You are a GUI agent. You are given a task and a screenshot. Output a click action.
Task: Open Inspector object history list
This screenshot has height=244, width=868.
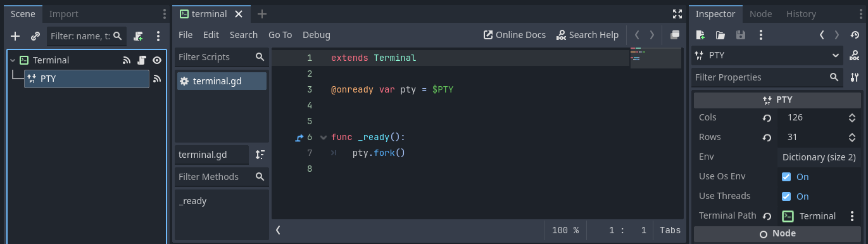click(854, 35)
